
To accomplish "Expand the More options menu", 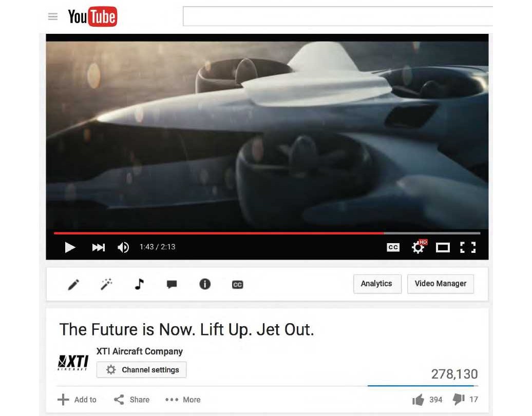I will 183,400.
